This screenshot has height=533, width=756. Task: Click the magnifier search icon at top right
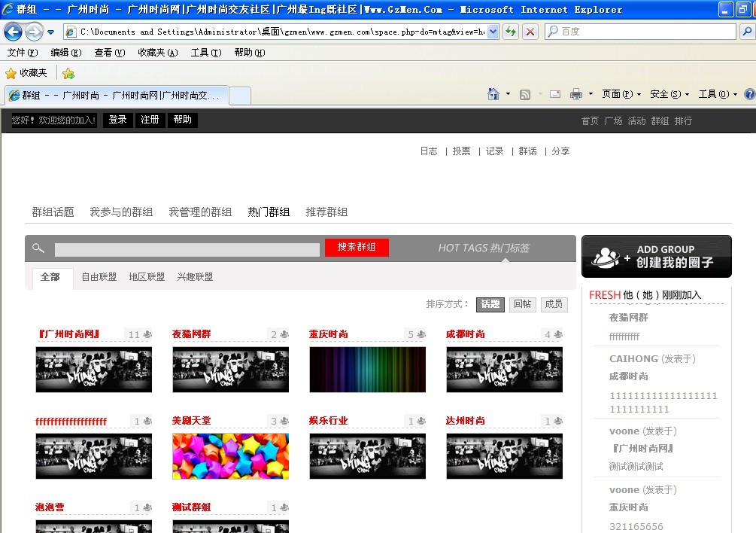coord(747,32)
